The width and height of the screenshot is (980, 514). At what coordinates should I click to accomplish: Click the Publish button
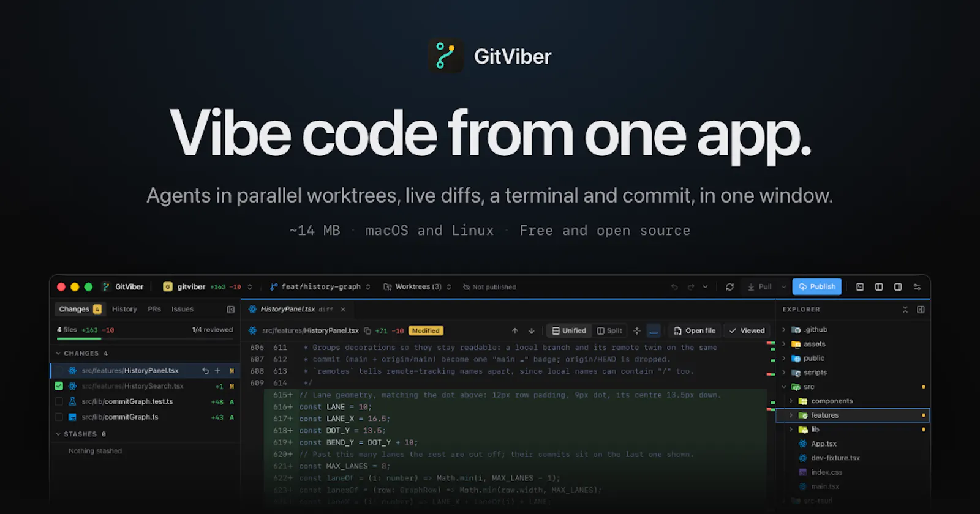coord(817,287)
